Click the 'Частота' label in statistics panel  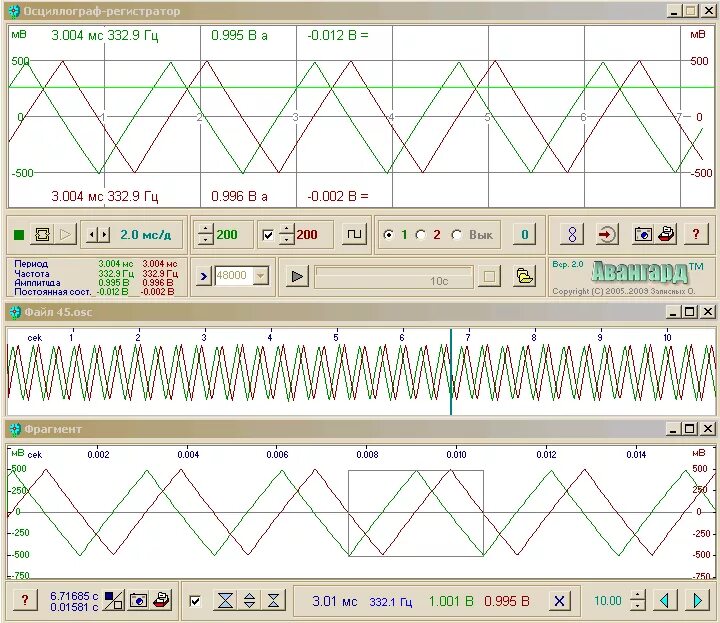(x=32, y=273)
